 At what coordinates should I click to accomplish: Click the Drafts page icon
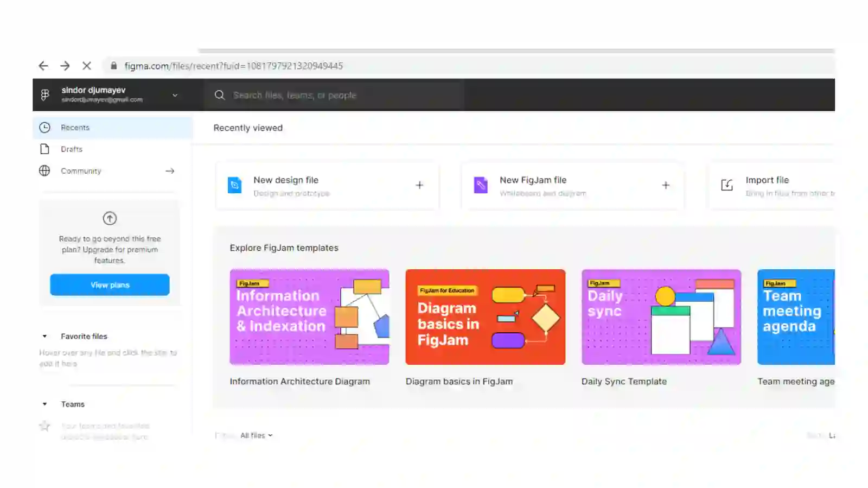pyautogui.click(x=44, y=149)
